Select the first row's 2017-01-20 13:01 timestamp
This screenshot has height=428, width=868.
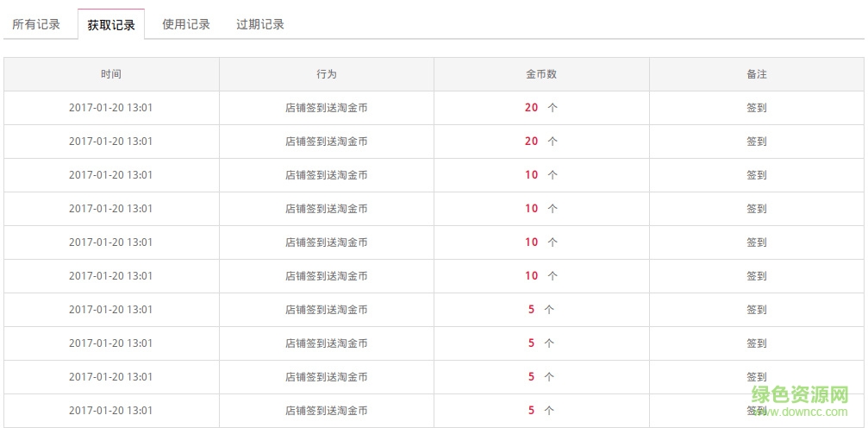(111, 108)
